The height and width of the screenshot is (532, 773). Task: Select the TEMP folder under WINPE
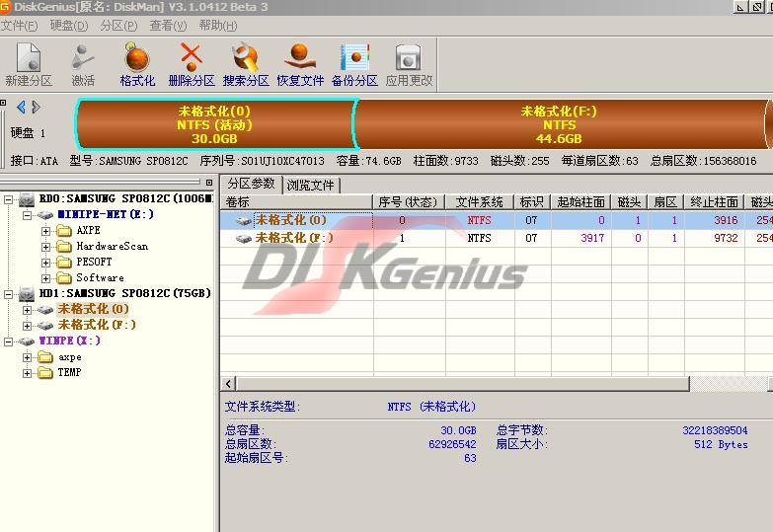[69, 372]
